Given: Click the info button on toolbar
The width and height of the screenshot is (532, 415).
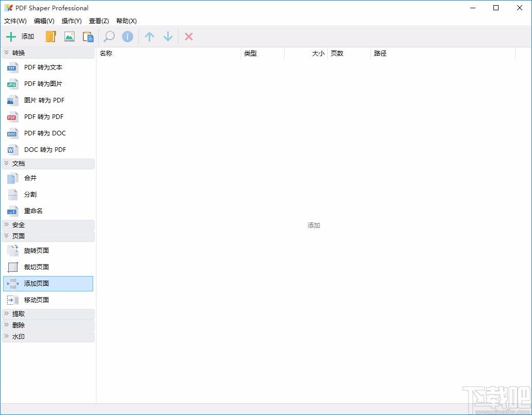Looking at the screenshot, I should (x=128, y=37).
